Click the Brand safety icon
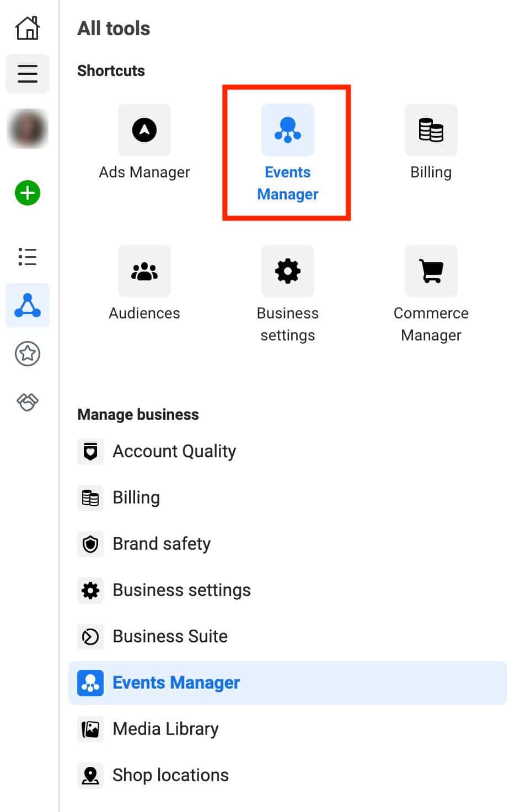The height and width of the screenshot is (812, 515). click(90, 544)
